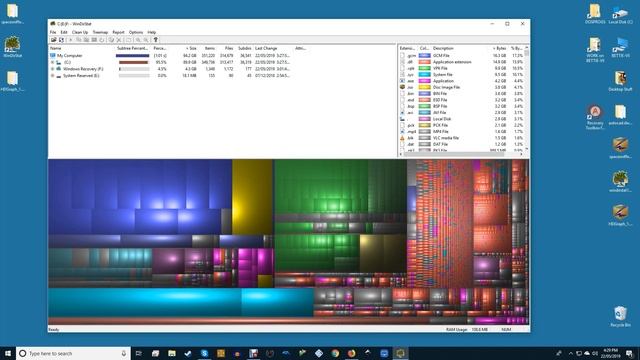Click the Application magenta color swatch
Image resolution: width=640 pixels, height=360 pixels.
pos(424,81)
